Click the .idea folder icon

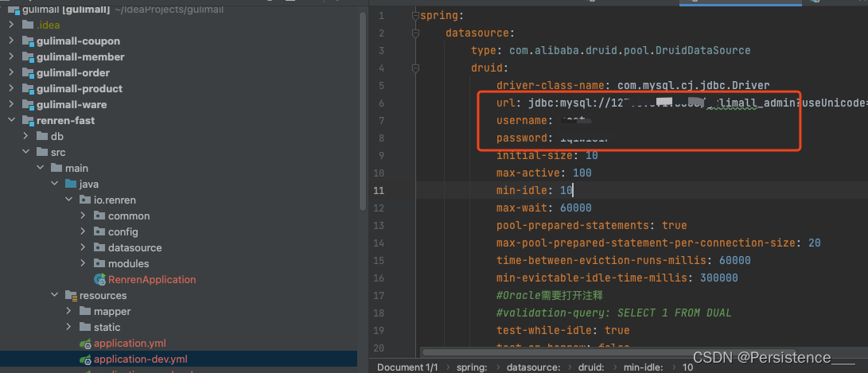(x=28, y=25)
